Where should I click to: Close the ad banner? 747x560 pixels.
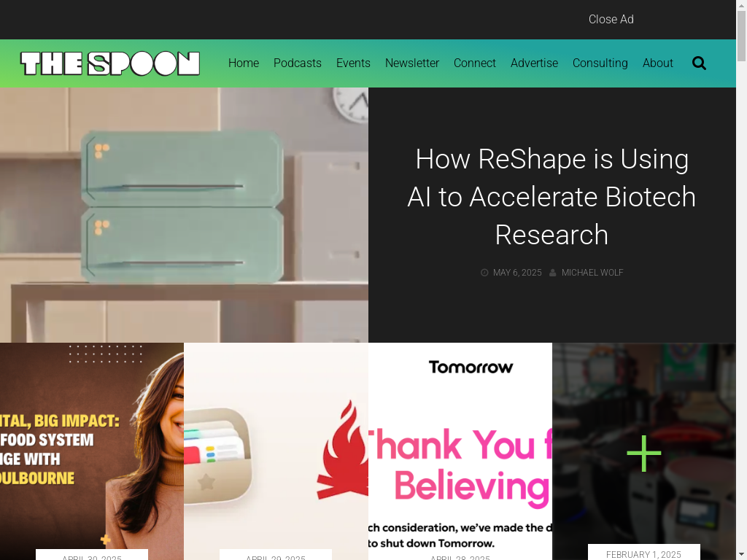tap(611, 19)
